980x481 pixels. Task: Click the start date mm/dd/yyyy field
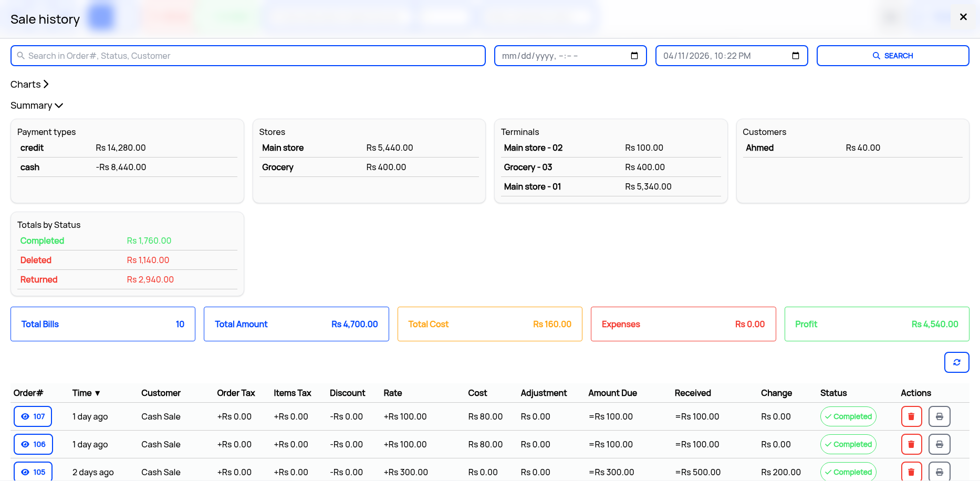tap(570, 56)
